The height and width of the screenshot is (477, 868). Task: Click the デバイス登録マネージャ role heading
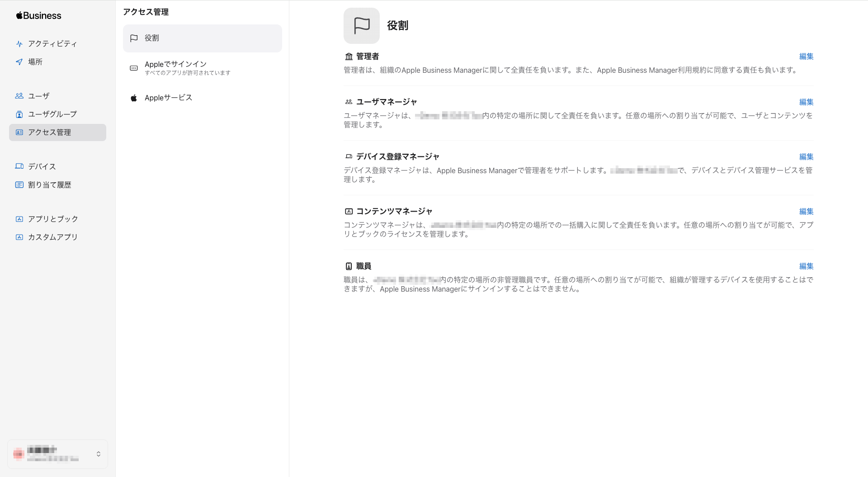(398, 156)
